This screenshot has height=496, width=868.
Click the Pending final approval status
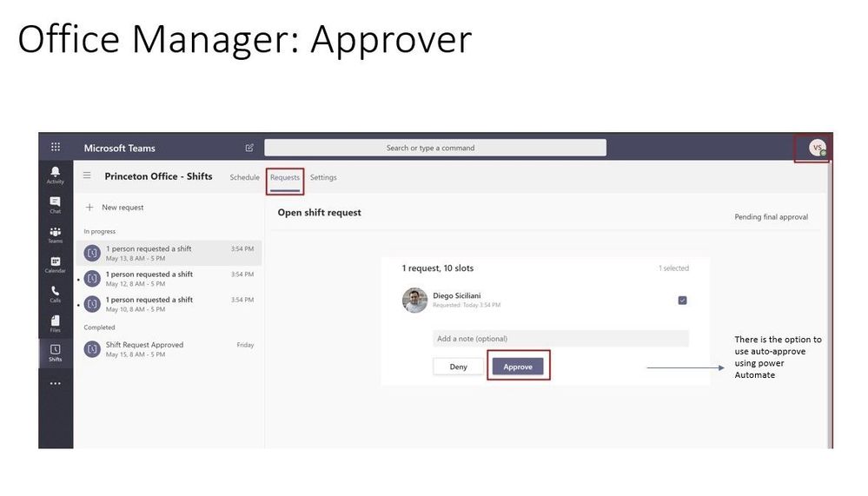point(772,217)
